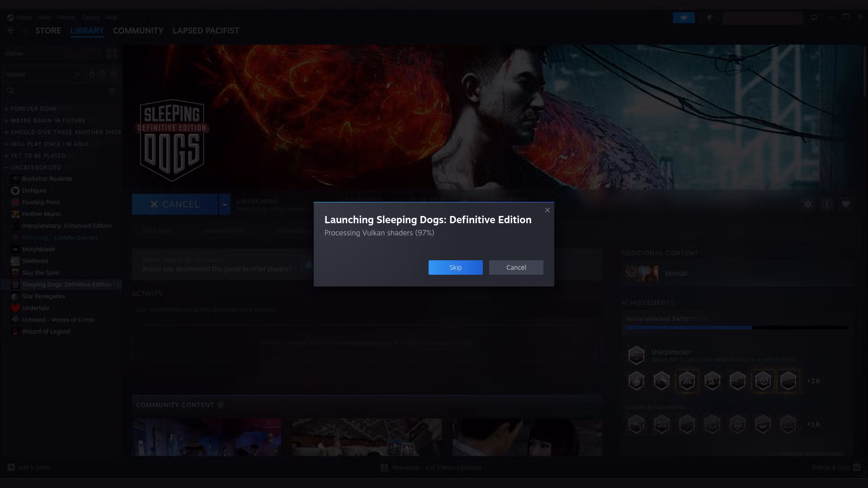
Task: Click the Friends & Chat label
Action: coord(831,467)
